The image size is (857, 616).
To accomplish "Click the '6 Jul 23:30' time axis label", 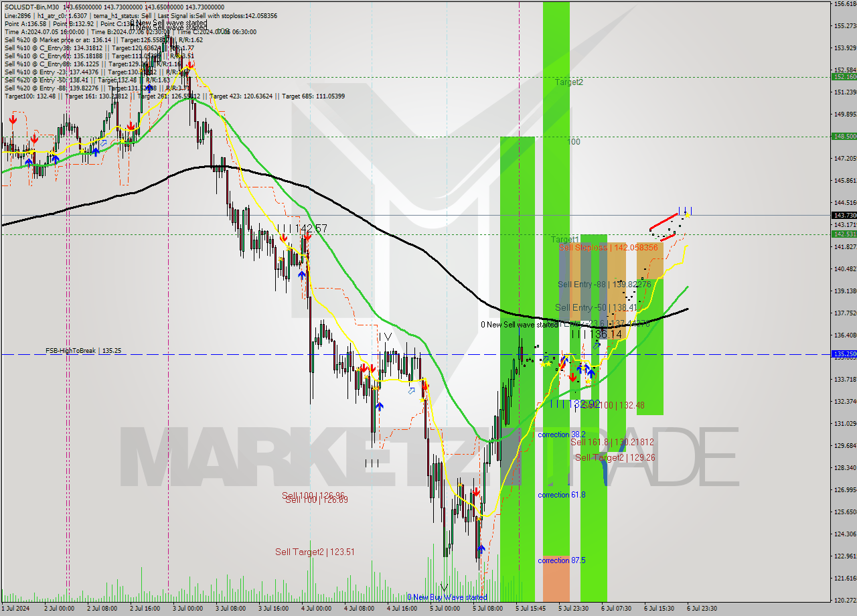I will coord(702,609).
